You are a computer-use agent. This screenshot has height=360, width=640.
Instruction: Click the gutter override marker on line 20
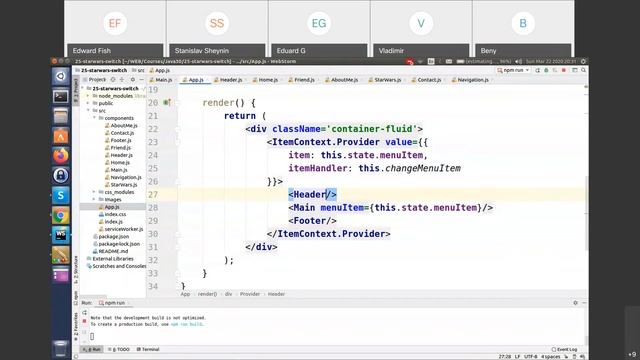point(167,103)
